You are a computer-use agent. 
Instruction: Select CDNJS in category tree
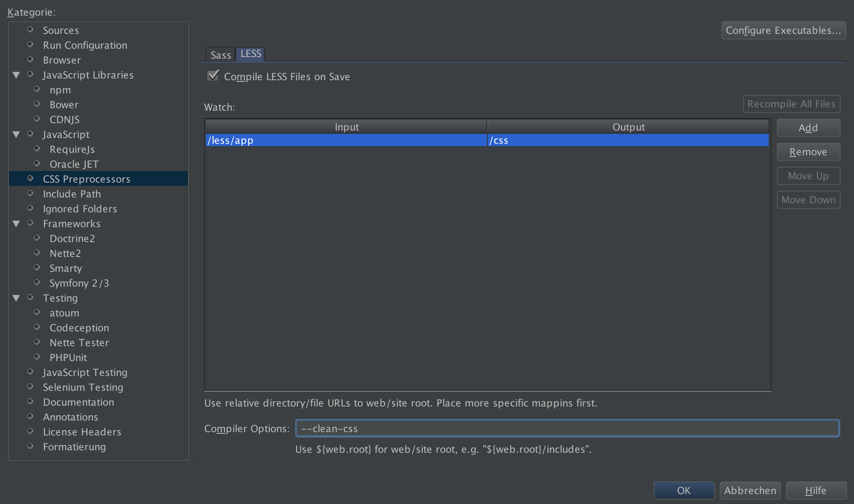pyautogui.click(x=64, y=120)
